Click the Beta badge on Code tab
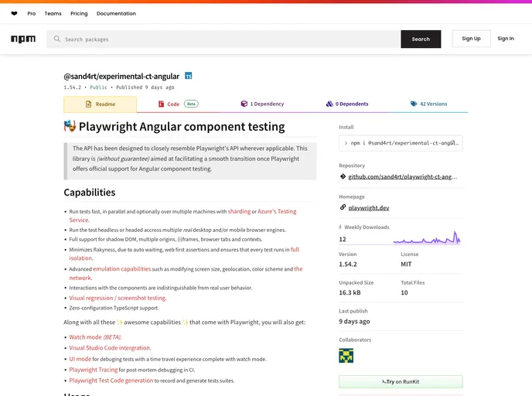Image resolution: width=532 pixels, height=396 pixels. click(191, 104)
